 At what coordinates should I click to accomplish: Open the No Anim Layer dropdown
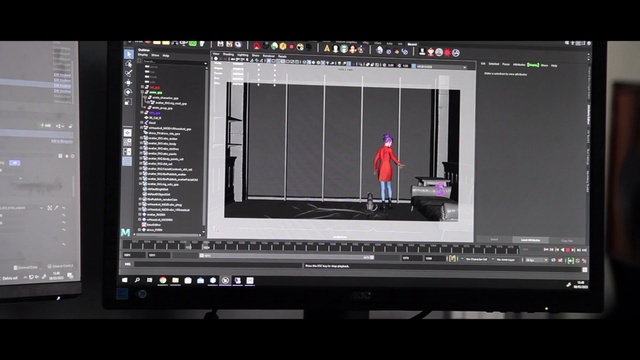point(506,260)
